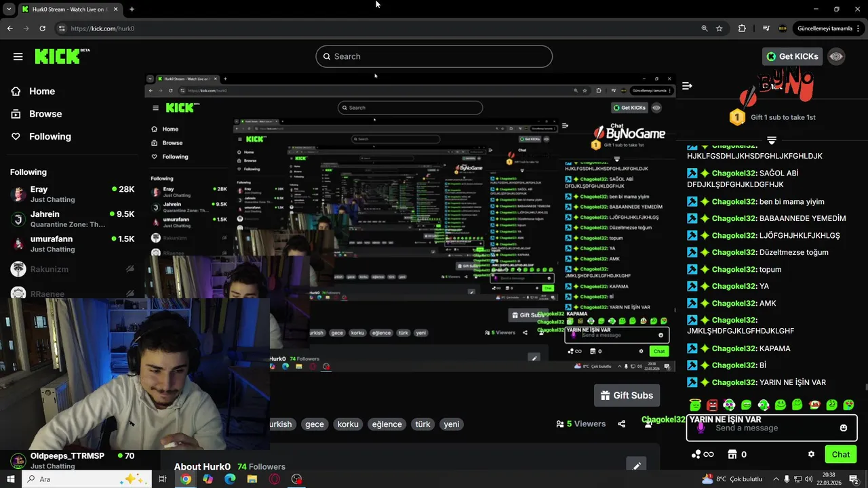Insert the angry red face emote
This screenshot has width=868, height=488.
click(712, 405)
